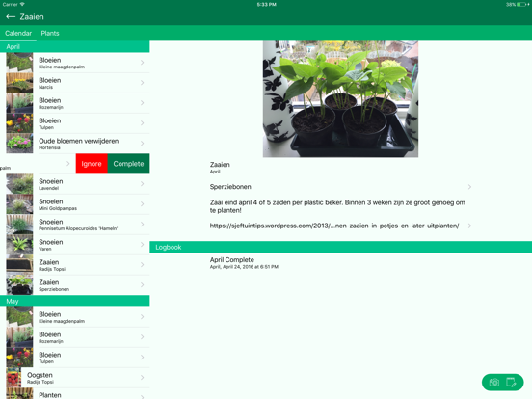Screen dimensions: 532x399
Task: Tap the May section header
Action: point(74,301)
